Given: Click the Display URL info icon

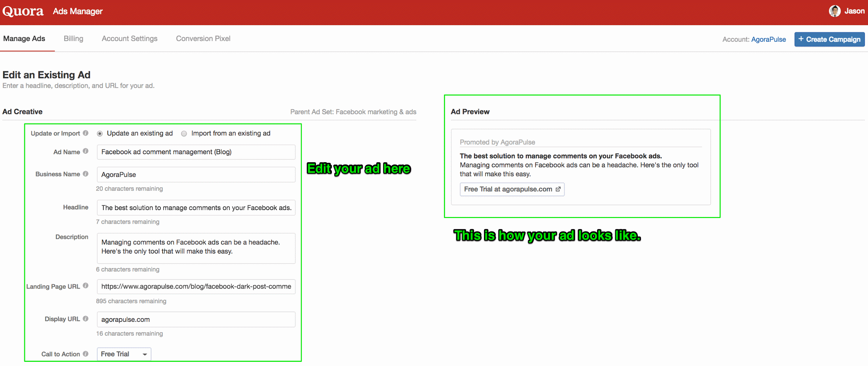Looking at the screenshot, I should point(86,318).
